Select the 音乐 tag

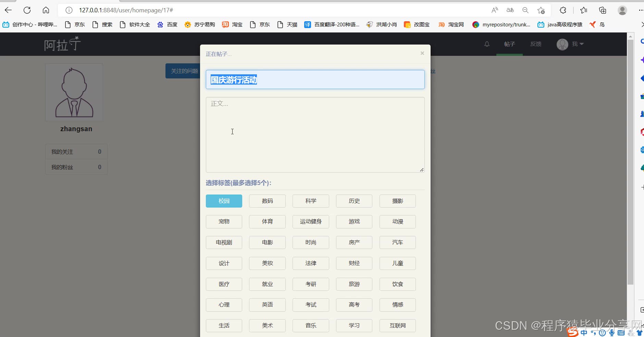pos(311,326)
